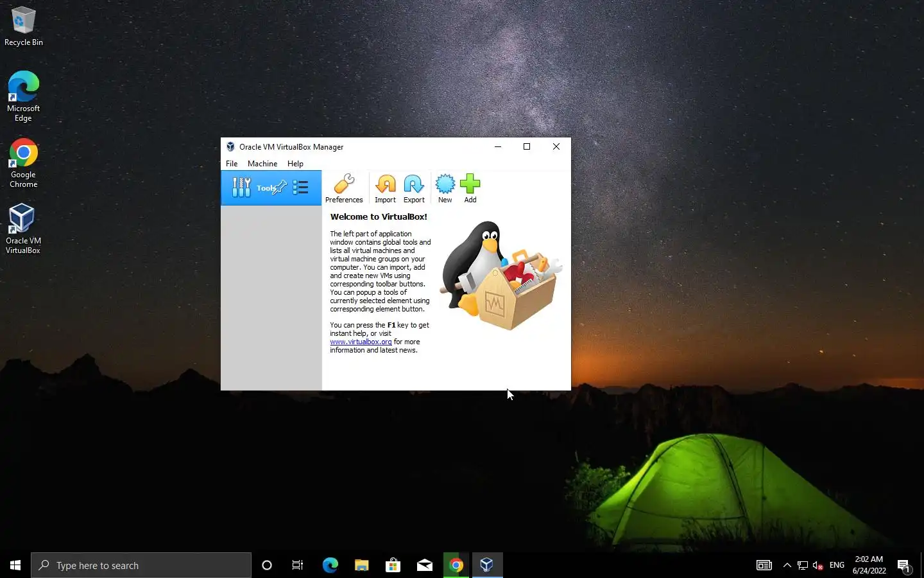Click the Import appliance icon
This screenshot has height=578, width=924.
(385, 189)
